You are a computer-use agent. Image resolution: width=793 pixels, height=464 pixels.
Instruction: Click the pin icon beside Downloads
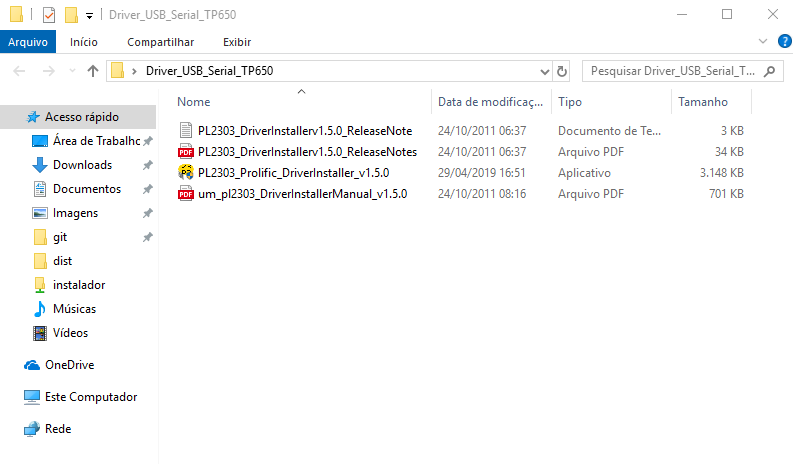[x=147, y=165]
